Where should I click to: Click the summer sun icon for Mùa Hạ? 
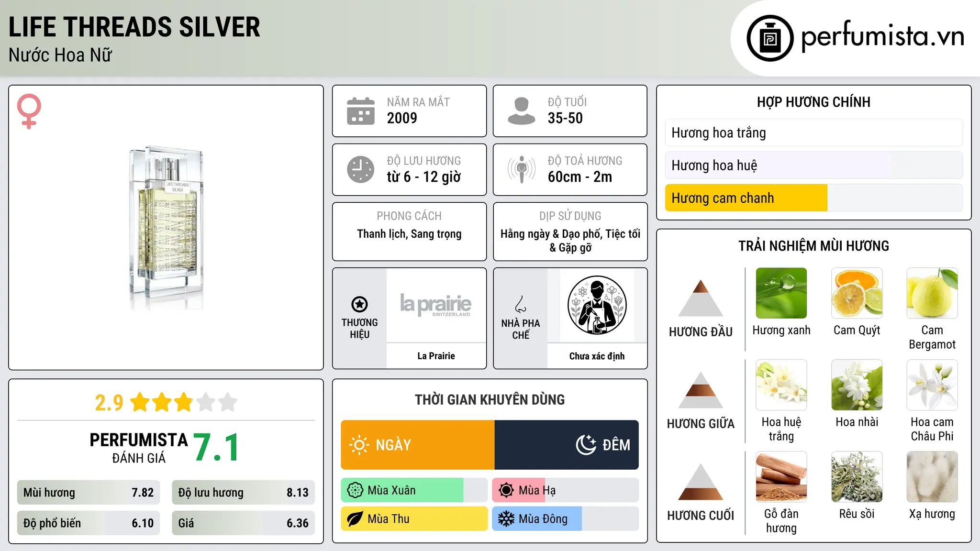click(x=506, y=490)
